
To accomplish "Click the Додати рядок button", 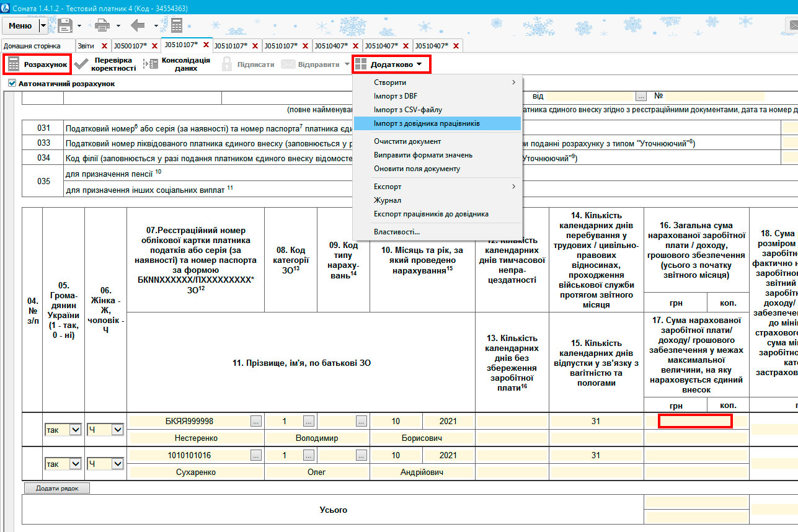I will [x=56, y=488].
